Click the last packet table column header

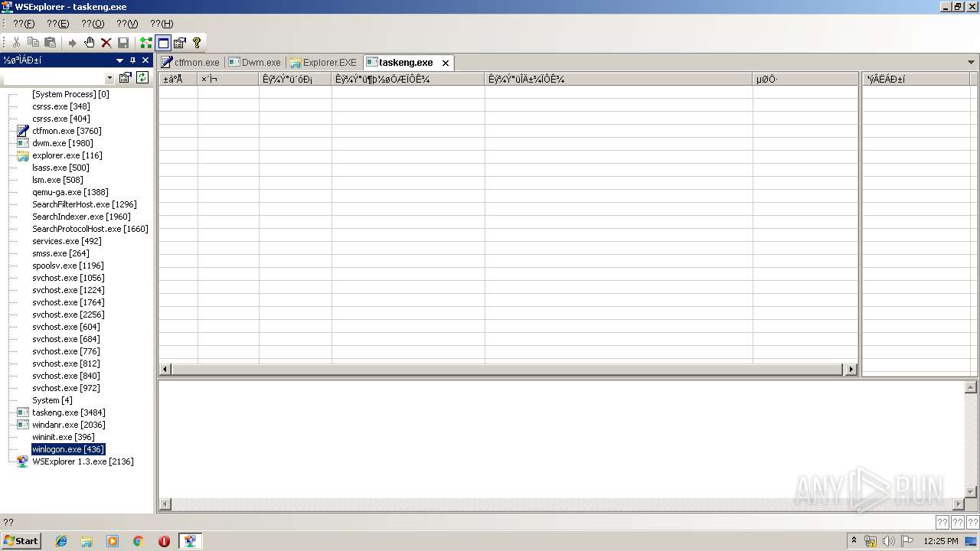pyautogui.click(x=805, y=79)
